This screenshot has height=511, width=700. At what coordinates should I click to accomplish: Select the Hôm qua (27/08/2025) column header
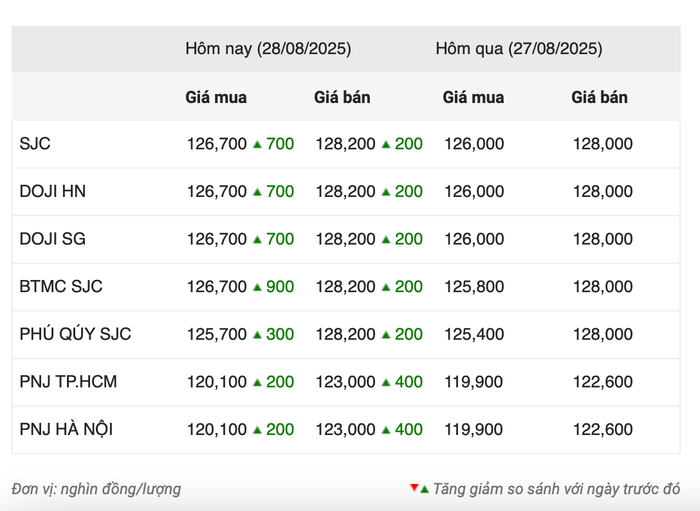click(518, 48)
